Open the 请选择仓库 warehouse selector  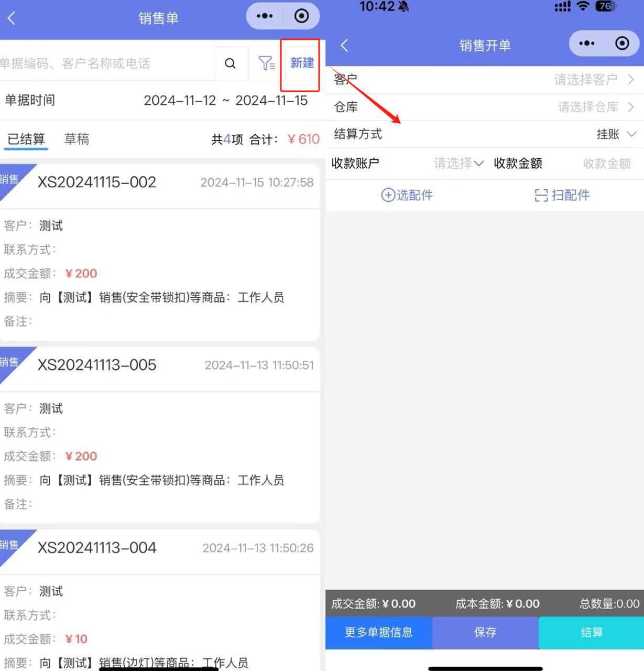[x=596, y=107]
